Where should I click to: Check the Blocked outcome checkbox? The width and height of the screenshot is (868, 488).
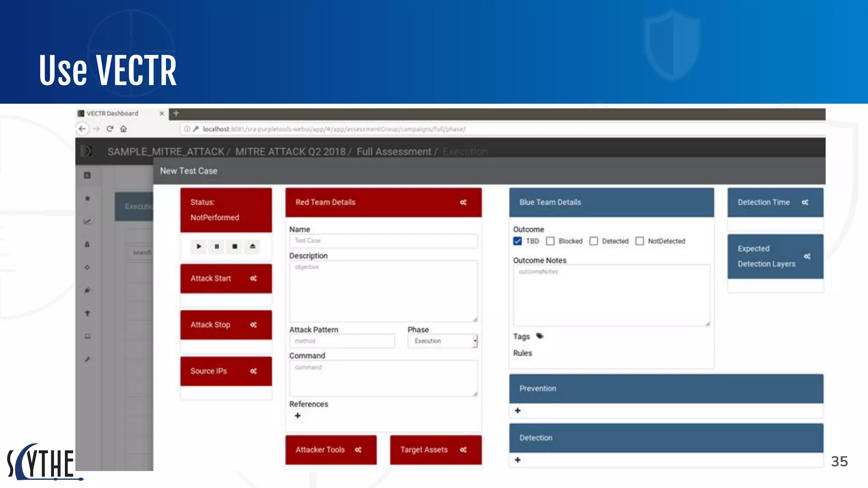pyautogui.click(x=550, y=241)
